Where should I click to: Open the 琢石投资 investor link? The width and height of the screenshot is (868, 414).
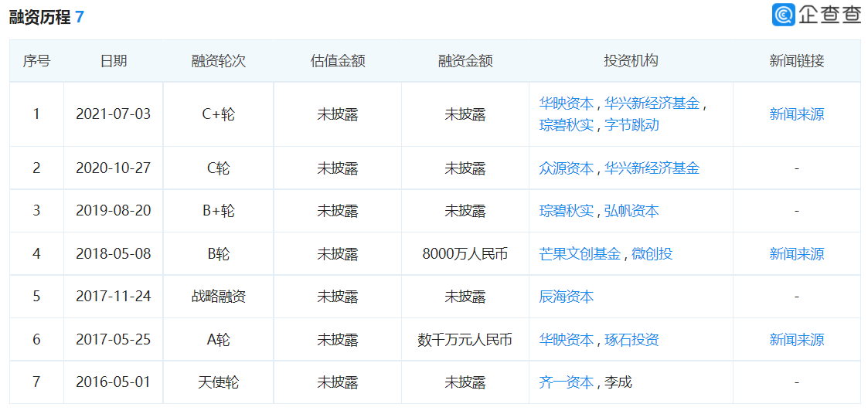click(631, 339)
